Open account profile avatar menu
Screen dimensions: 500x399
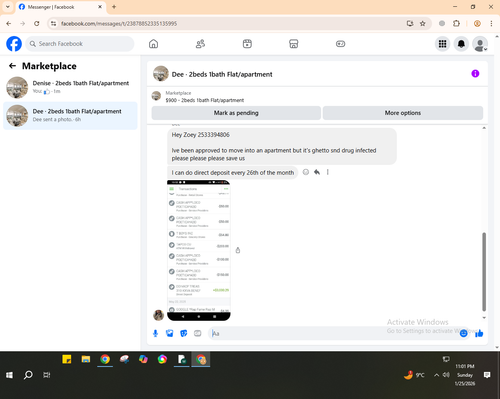(x=480, y=44)
